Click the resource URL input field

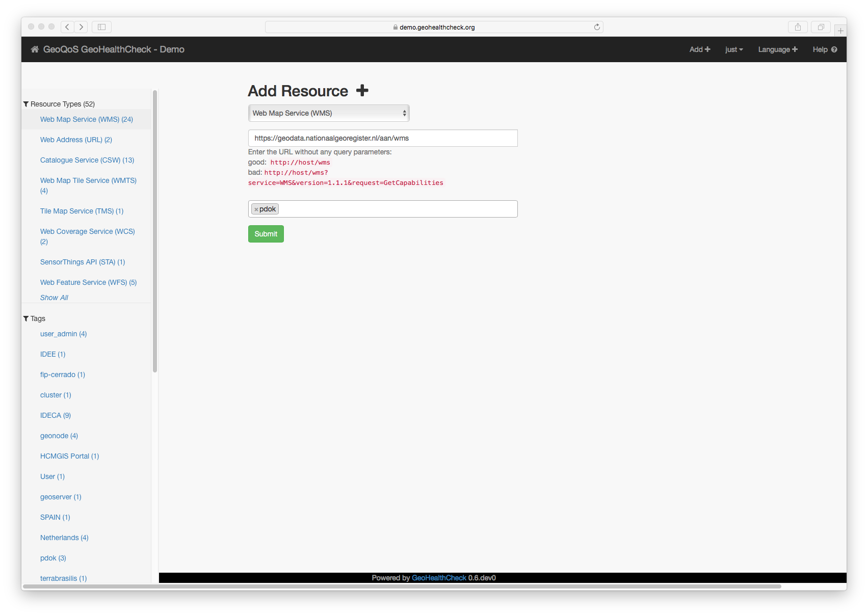(383, 138)
